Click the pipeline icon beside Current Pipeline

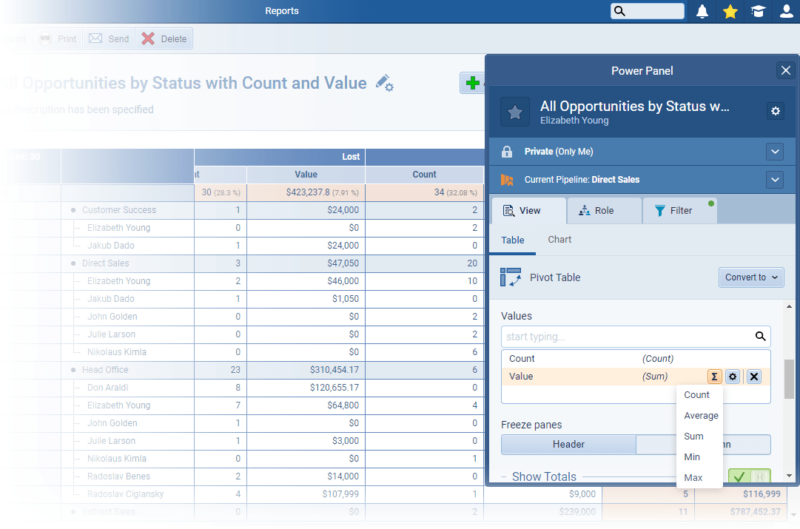[507, 180]
